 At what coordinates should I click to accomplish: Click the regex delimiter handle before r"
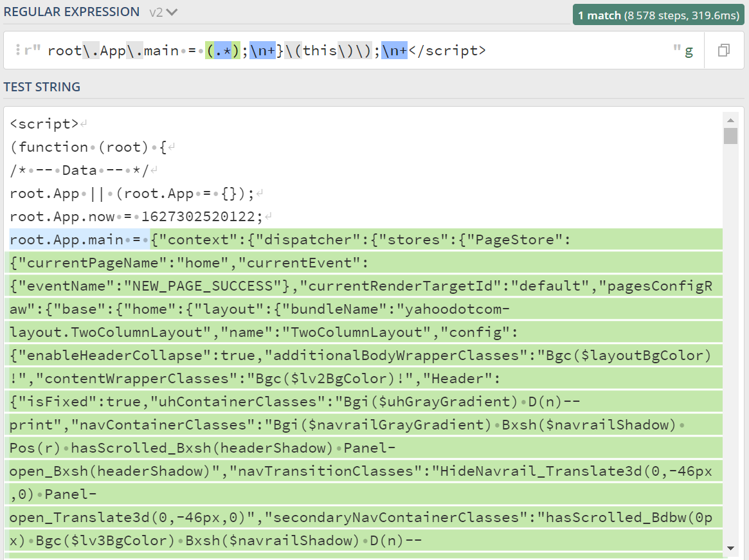17,50
